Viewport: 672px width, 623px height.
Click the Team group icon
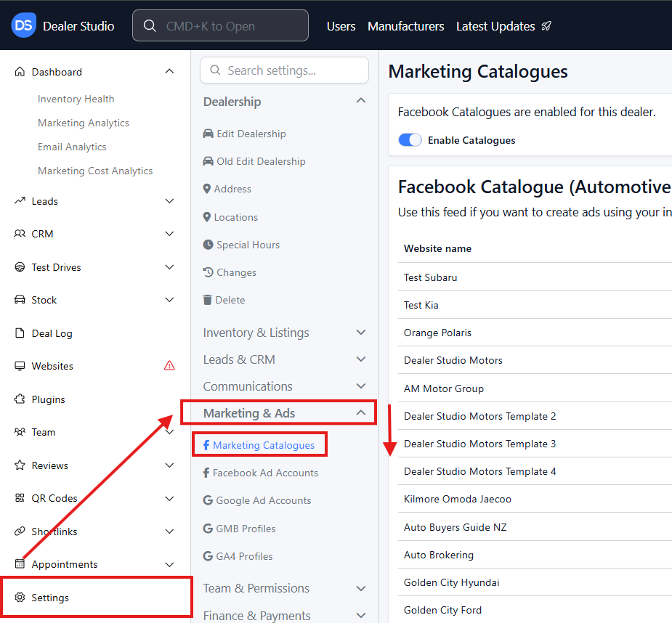point(20,432)
